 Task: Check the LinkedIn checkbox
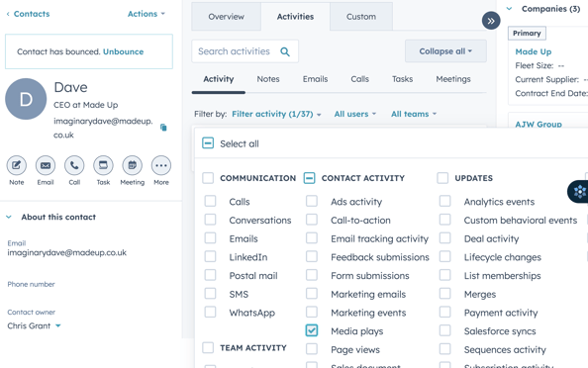tap(211, 256)
